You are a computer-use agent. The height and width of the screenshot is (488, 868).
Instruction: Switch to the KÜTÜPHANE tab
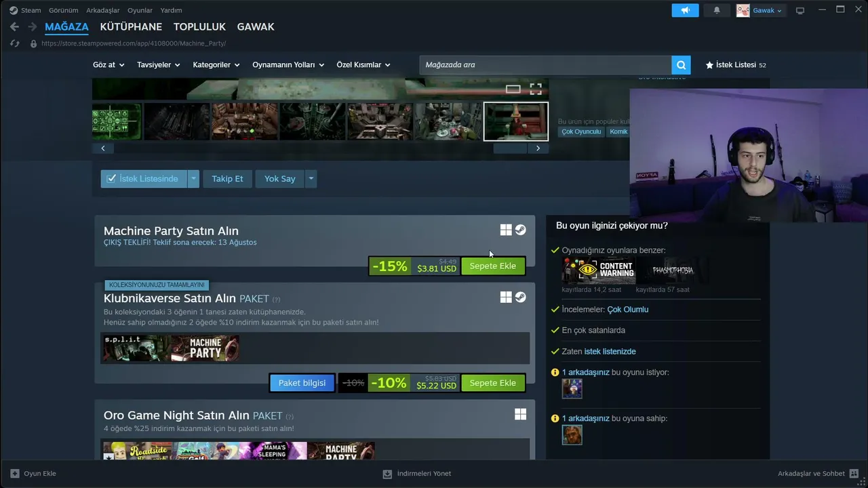[x=131, y=27]
